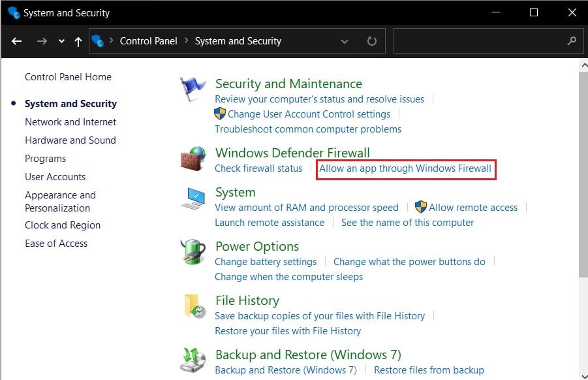Click the search magnifier icon

coord(572,40)
